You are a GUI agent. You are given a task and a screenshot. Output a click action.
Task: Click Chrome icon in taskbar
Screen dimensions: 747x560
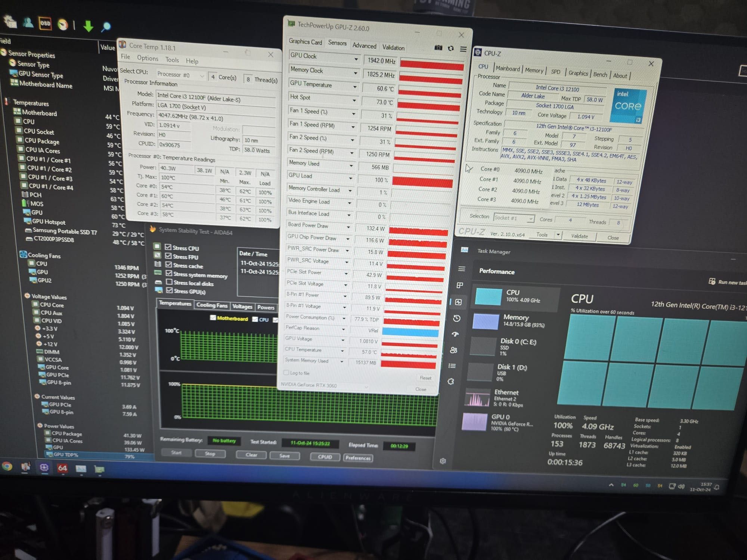point(7,466)
